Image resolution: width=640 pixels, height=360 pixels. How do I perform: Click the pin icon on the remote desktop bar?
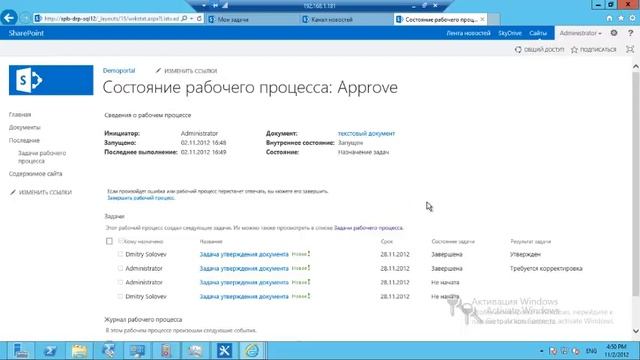click(215, 5)
